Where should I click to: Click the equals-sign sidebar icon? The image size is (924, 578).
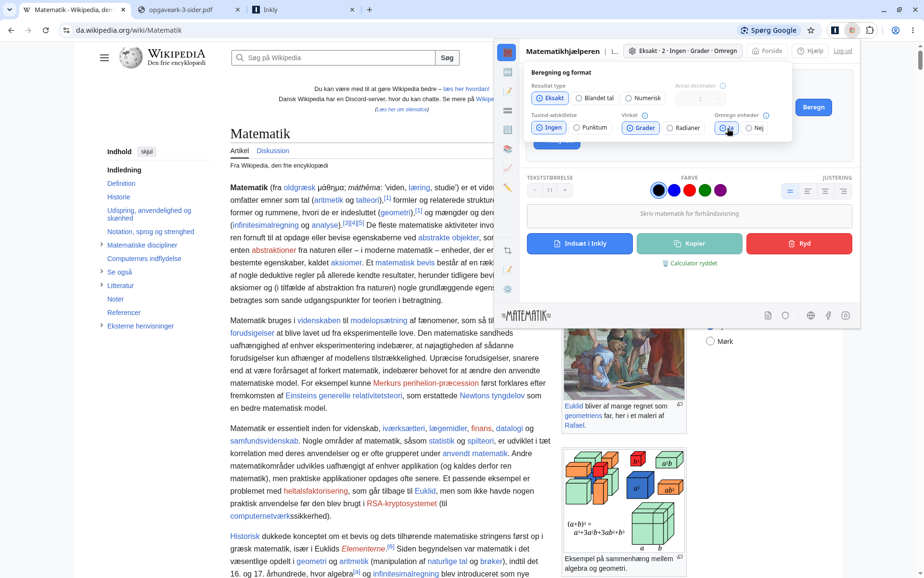click(507, 111)
